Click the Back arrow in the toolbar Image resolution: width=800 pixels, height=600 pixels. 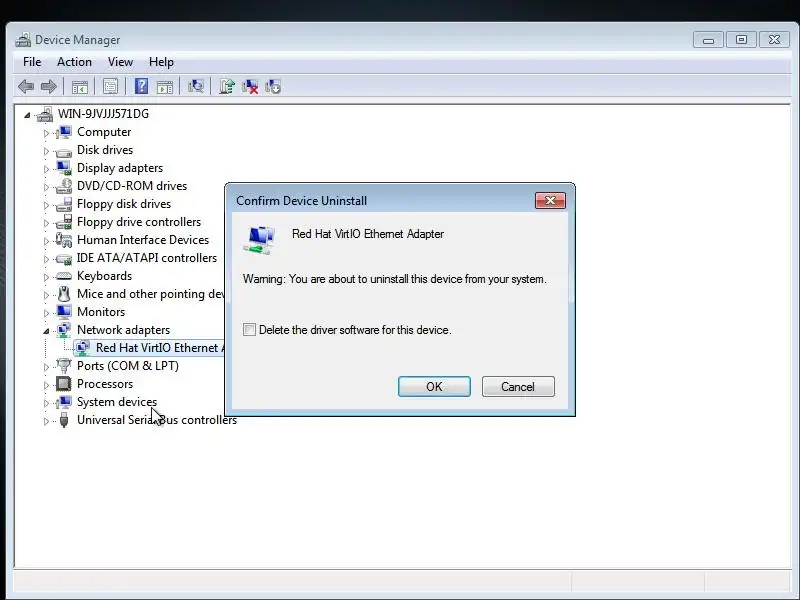(26, 86)
